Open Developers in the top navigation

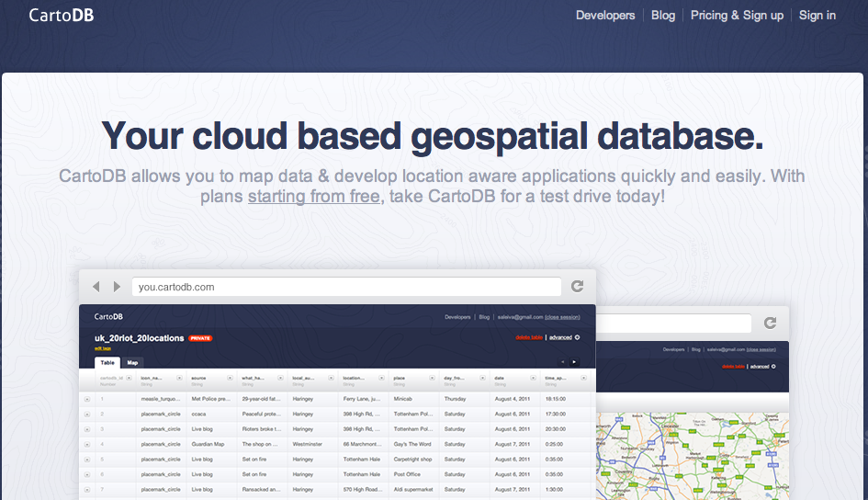(605, 16)
